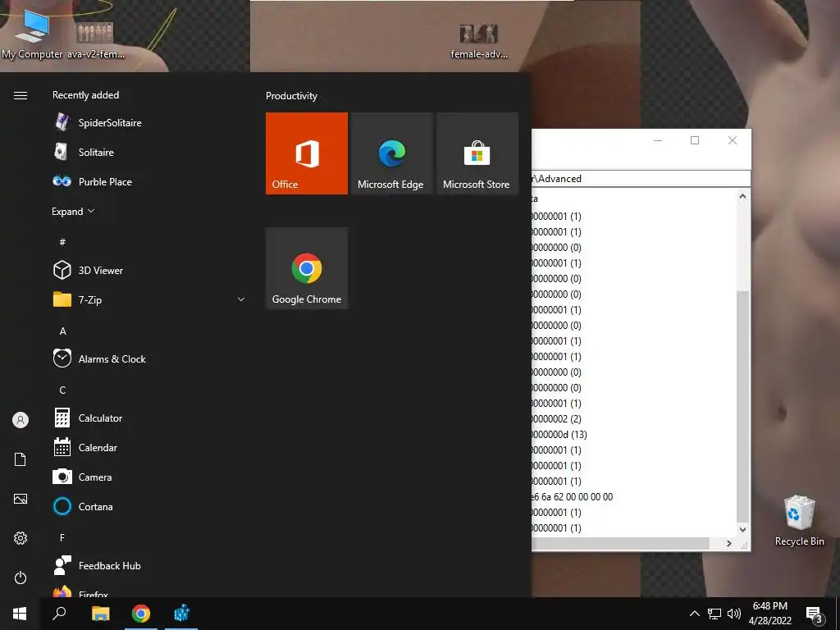Show hidden tray icons chevron

[694, 614]
